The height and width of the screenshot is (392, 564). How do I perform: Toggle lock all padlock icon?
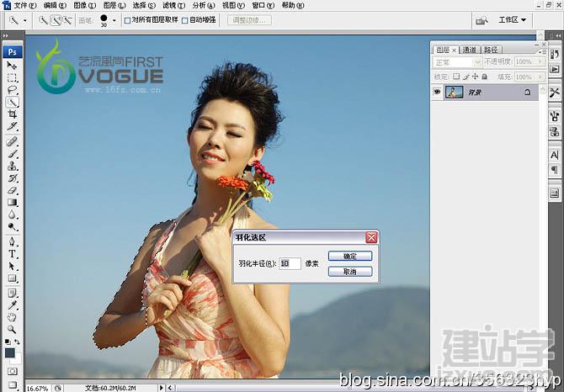tap(485, 77)
